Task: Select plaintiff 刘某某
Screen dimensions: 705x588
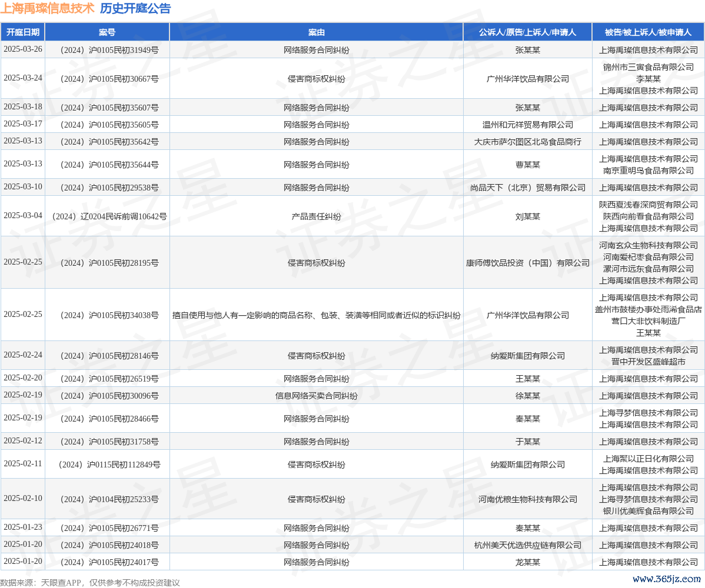Action: (x=528, y=216)
